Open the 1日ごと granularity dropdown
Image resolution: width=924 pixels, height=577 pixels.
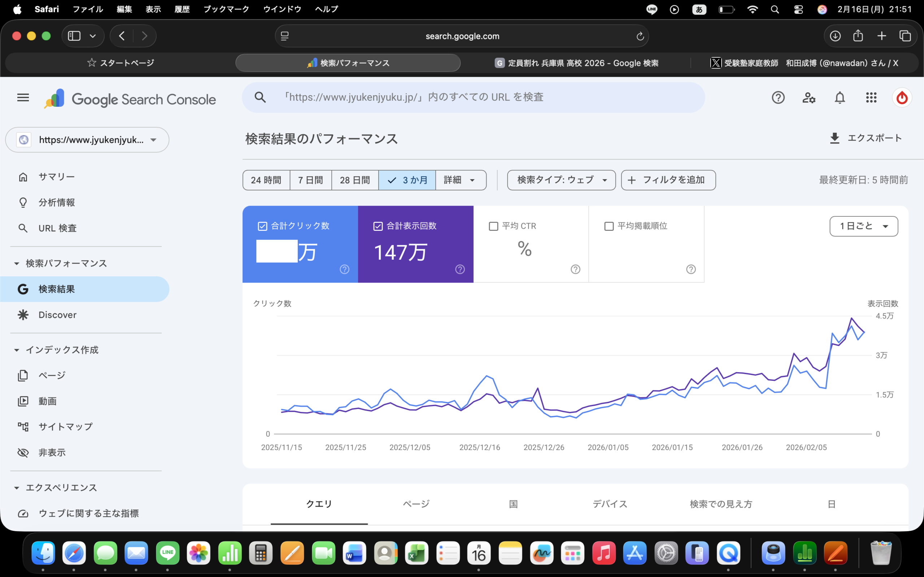tap(863, 226)
